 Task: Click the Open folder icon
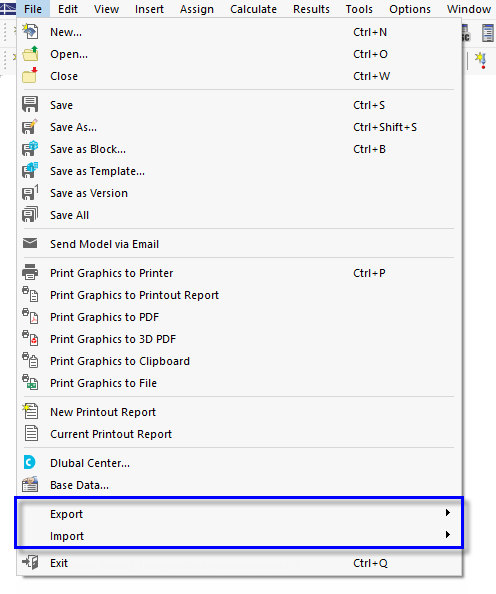30,54
